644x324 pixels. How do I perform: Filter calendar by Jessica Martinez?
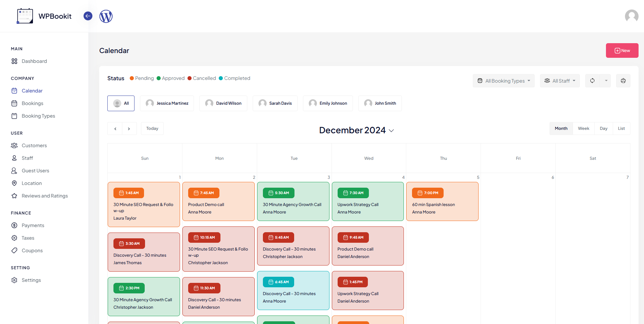(167, 103)
